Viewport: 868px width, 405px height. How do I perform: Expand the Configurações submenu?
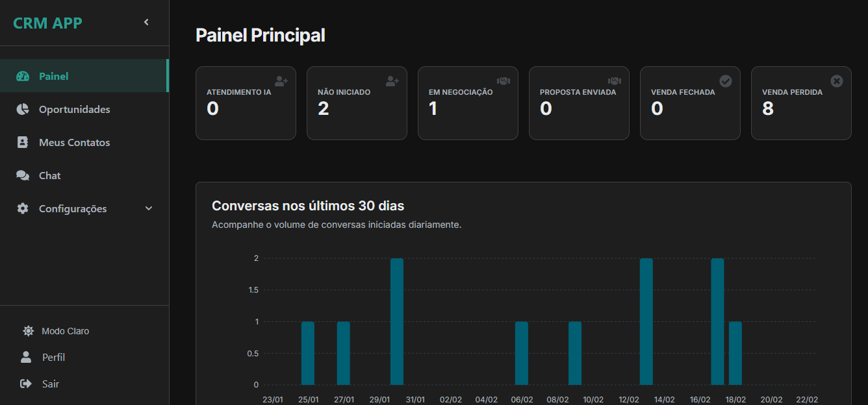pyautogui.click(x=149, y=208)
